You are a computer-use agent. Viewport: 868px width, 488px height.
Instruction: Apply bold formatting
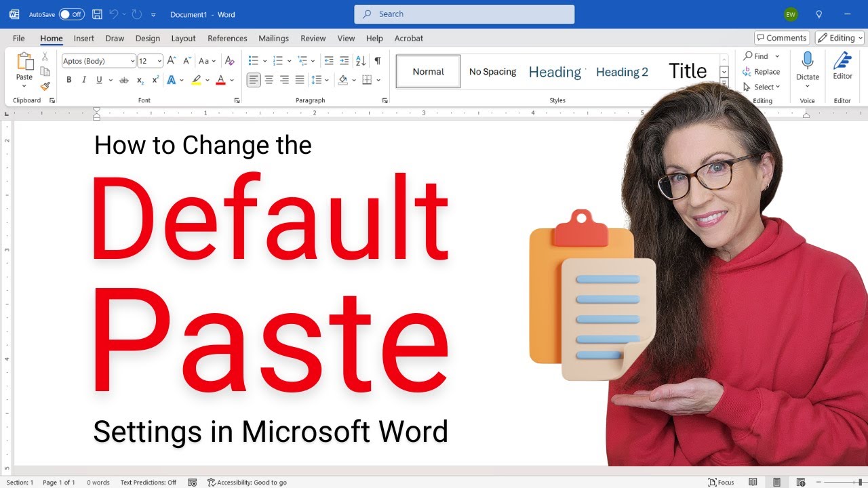pos(68,80)
